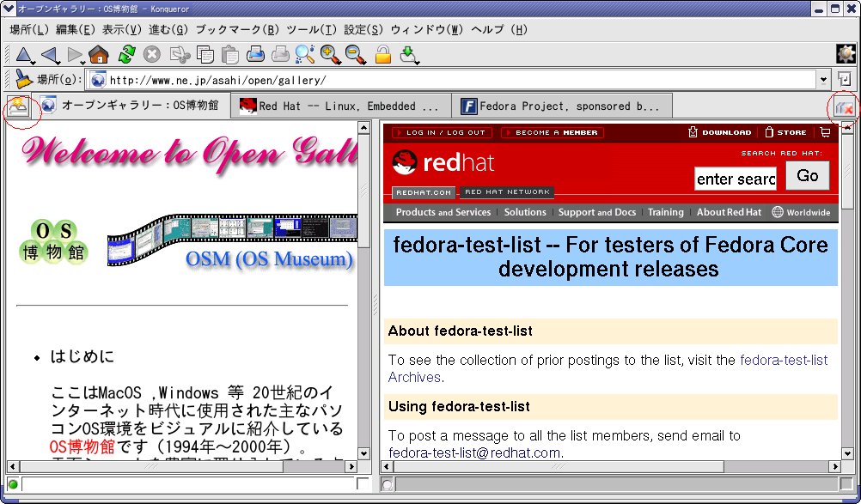Click the LOG IN / LOG OUT button
The width and height of the screenshot is (861, 504).
[442, 132]
